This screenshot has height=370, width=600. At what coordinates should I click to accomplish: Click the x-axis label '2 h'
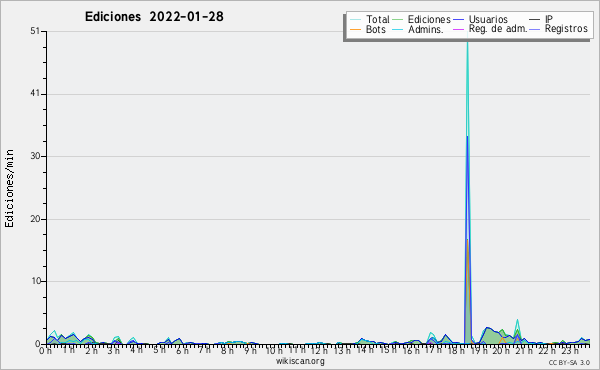(x=91, y=351)
